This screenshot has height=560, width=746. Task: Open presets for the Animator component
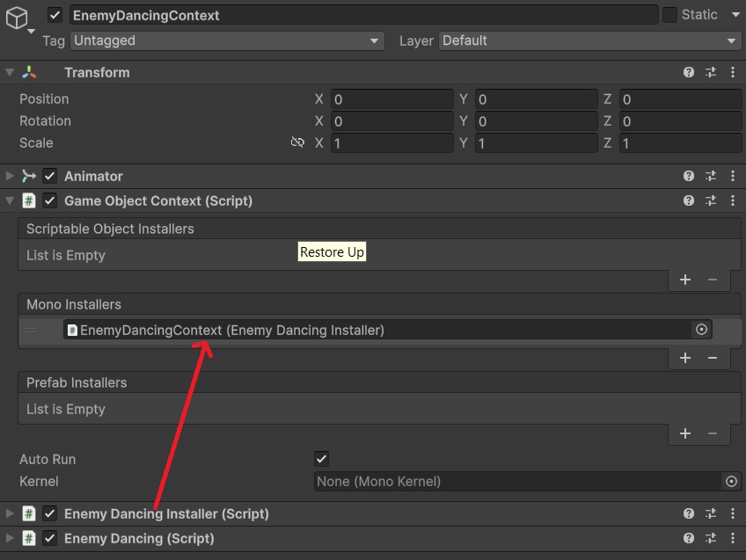pos(711,177)
